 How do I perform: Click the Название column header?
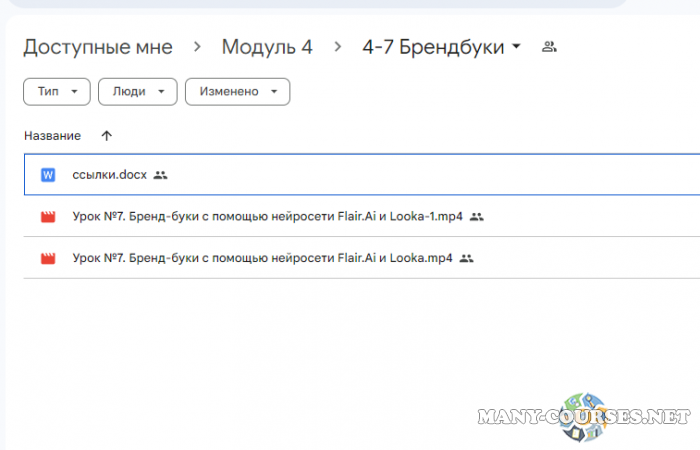[x=52, y=135]
